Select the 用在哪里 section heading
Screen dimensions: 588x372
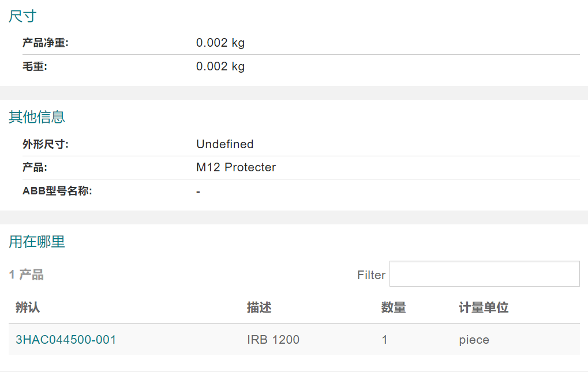37,242
